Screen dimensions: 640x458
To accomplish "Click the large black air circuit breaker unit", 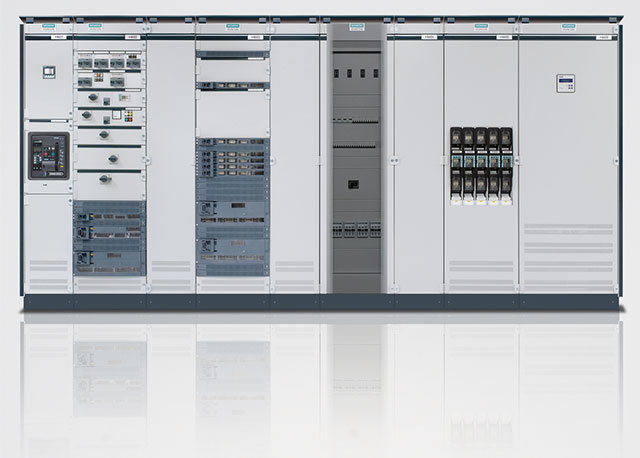I will (49, 156).
